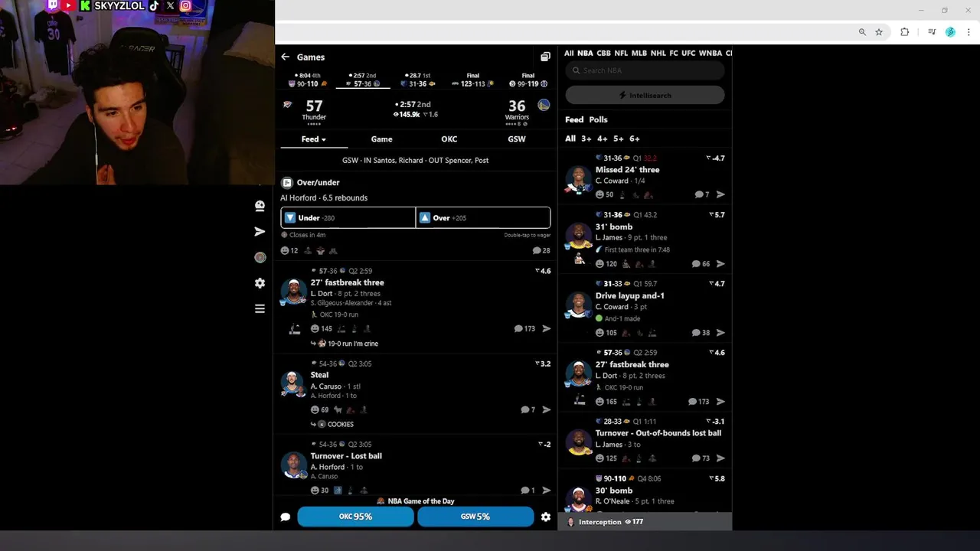This screenshot has width=980, height=551.
Task: Open settings gear beside GSW 5% button
Action: tap(546, 517)
